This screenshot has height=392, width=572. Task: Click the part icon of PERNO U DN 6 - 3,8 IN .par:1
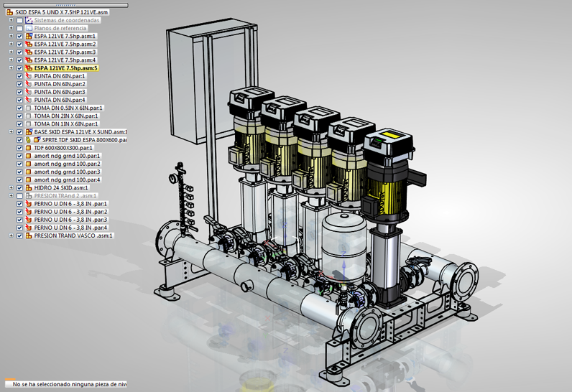[x=29, y=204]
